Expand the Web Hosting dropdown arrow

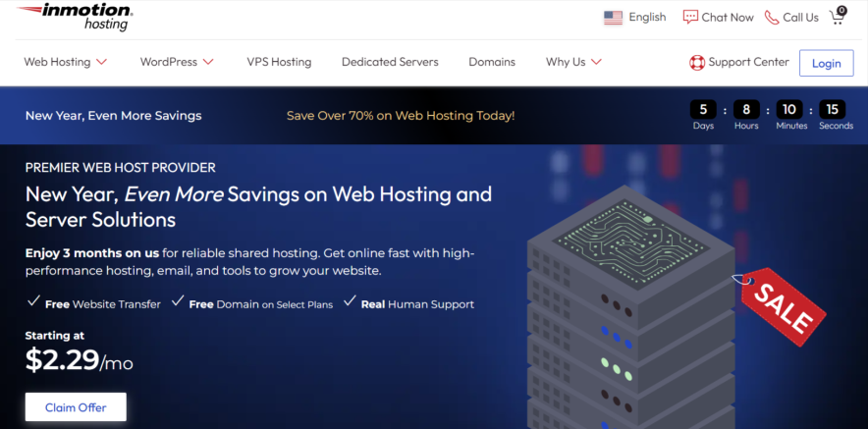(101, 62)
